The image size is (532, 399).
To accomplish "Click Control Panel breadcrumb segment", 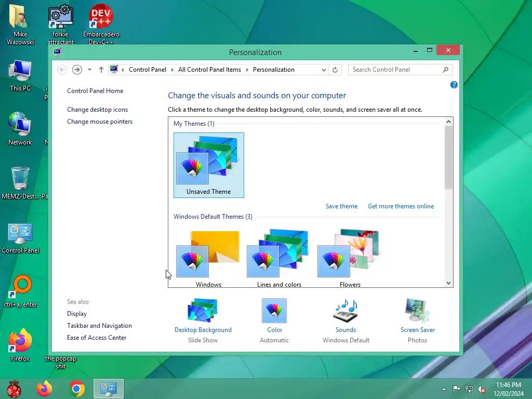I will (x=147, y=70).
